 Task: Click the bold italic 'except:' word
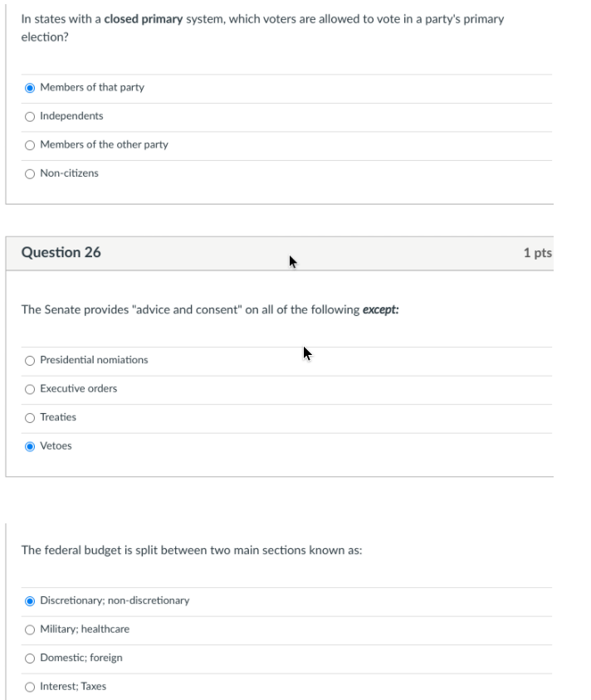tap(382, 310)
